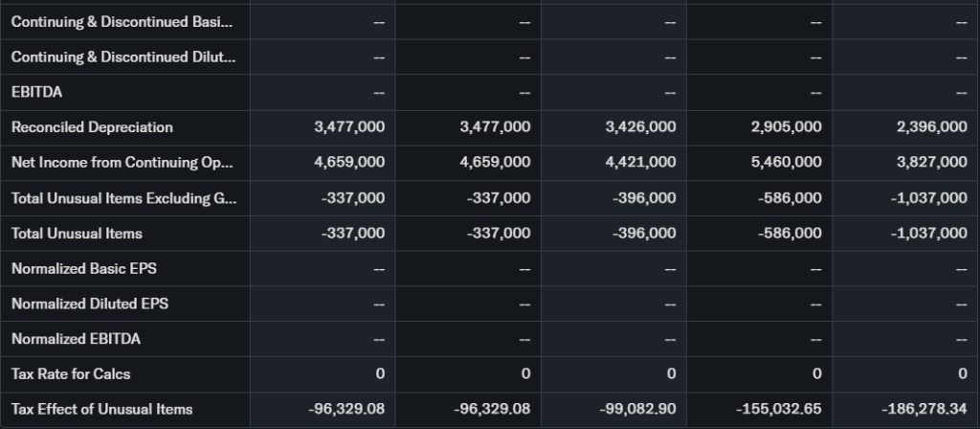Select the EBITDA row label
This screenshot has height=429, width=980.
tap(37, 92)
